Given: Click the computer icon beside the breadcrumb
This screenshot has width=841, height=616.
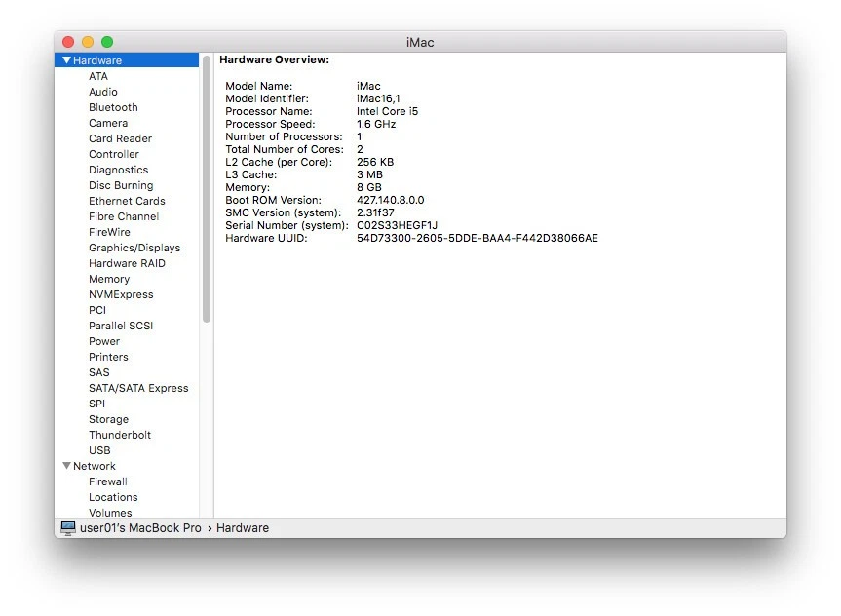Looking at the screenshot, I should (67, 527).
